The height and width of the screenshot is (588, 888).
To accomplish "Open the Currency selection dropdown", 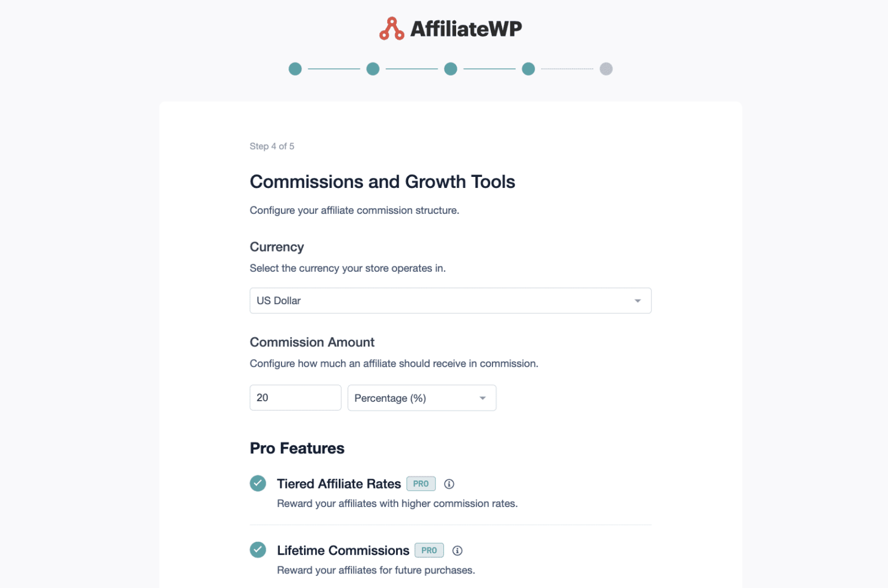I will (450, 301).
